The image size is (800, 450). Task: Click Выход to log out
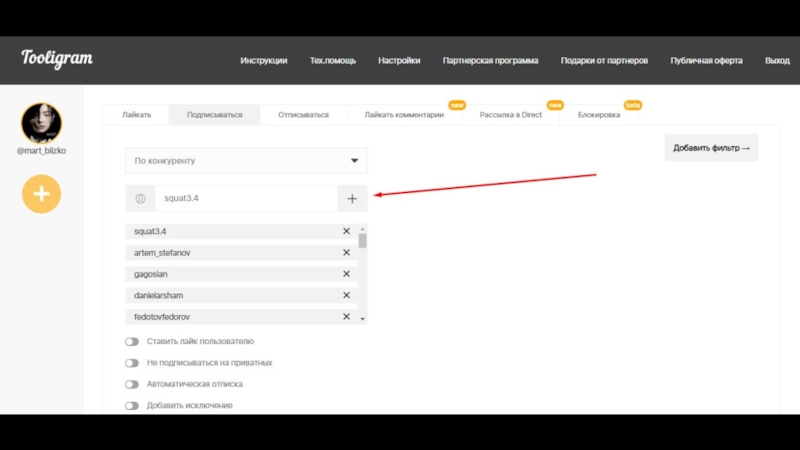coord(777,61)
